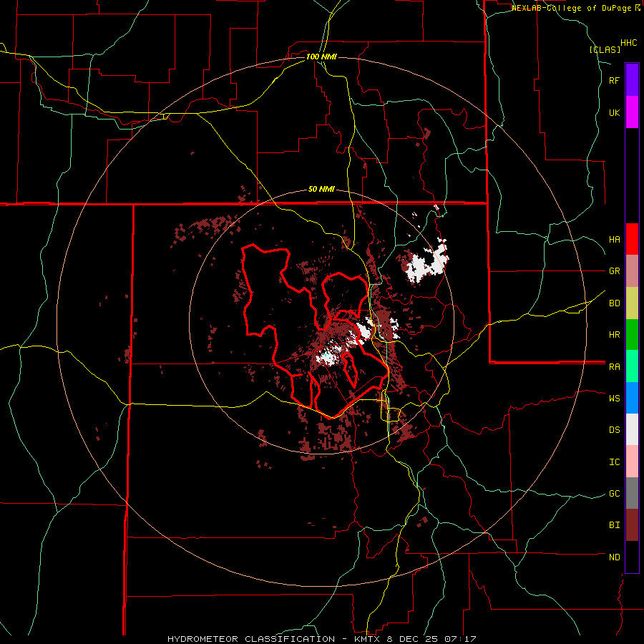This screenshot has width=644, height=644.
Task: Click the GC gray legend color swatch
Action: [x=632, y=493]
